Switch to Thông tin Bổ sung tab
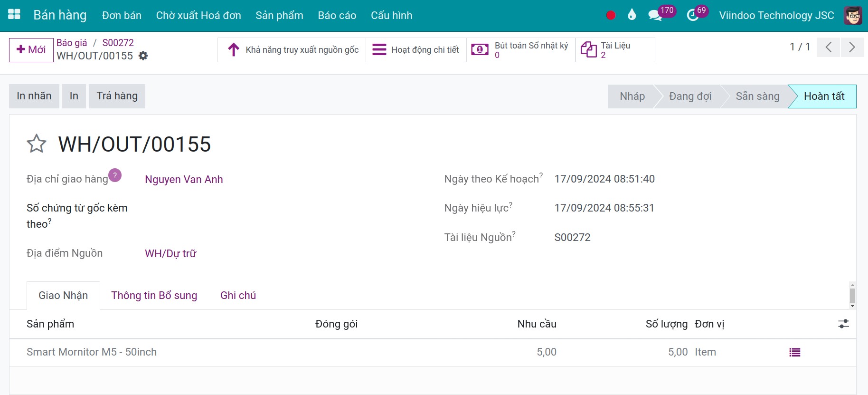The image size is (868, 395). (x=154, y=296)
